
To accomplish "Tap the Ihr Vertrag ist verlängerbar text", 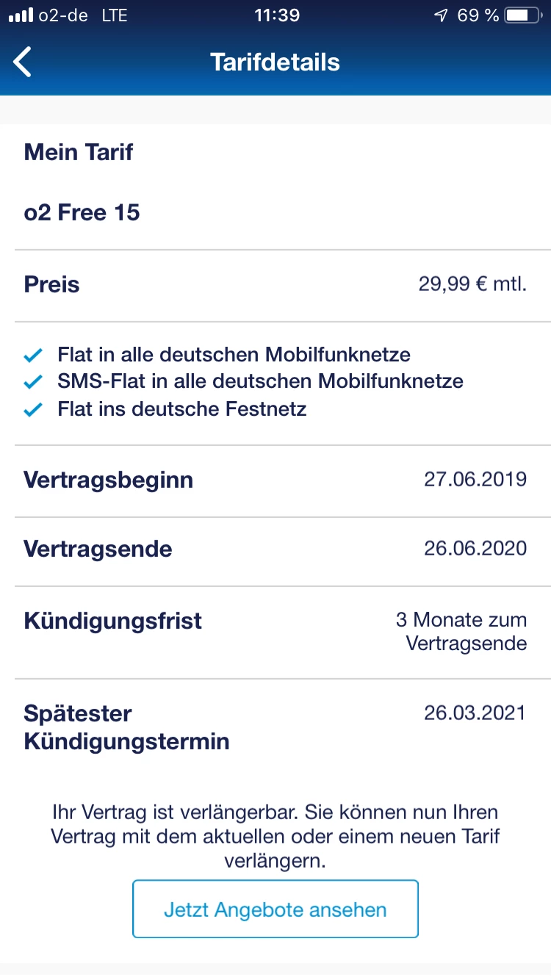I will tap(275, 836).
